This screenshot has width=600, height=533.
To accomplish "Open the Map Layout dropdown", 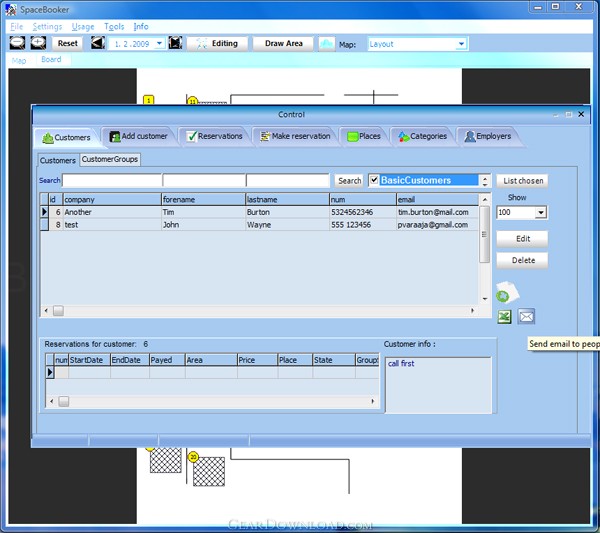I will pyautogui.click(x=461, y=44).
